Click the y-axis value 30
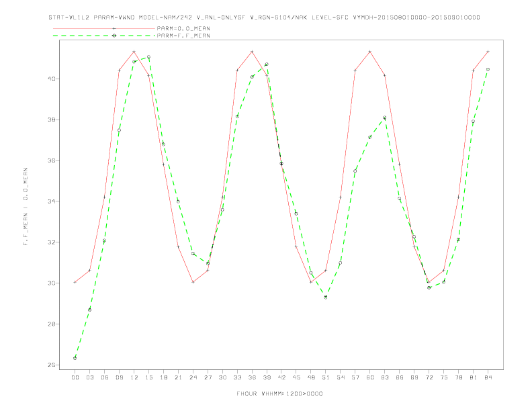 pyautogui.click(x=50, y=283)
